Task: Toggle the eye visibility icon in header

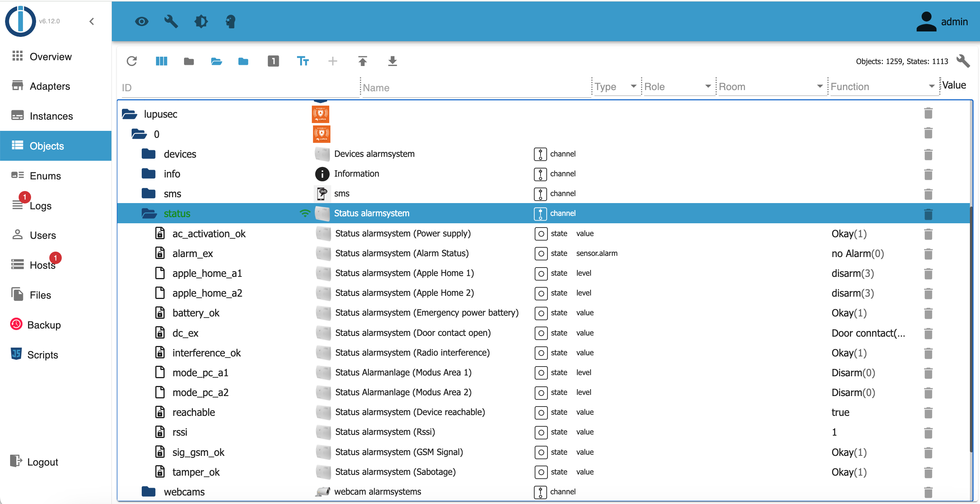Action: [x=142, y=21]
